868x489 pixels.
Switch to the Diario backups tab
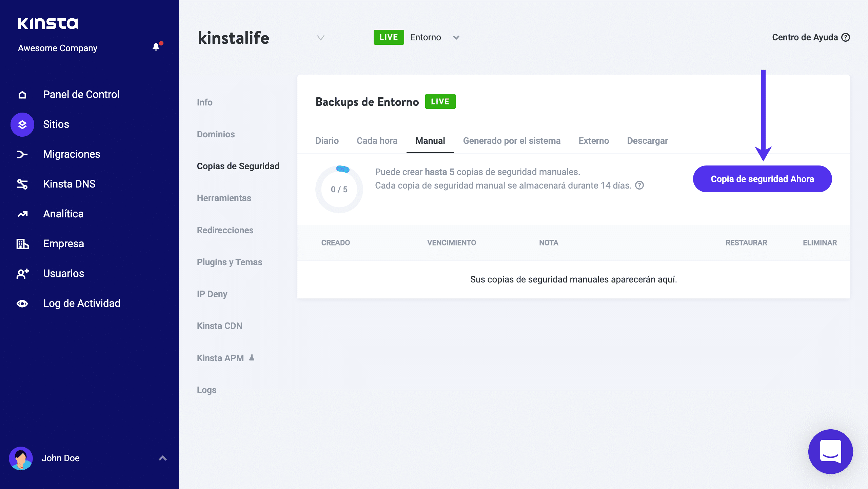tap(327, 141)
